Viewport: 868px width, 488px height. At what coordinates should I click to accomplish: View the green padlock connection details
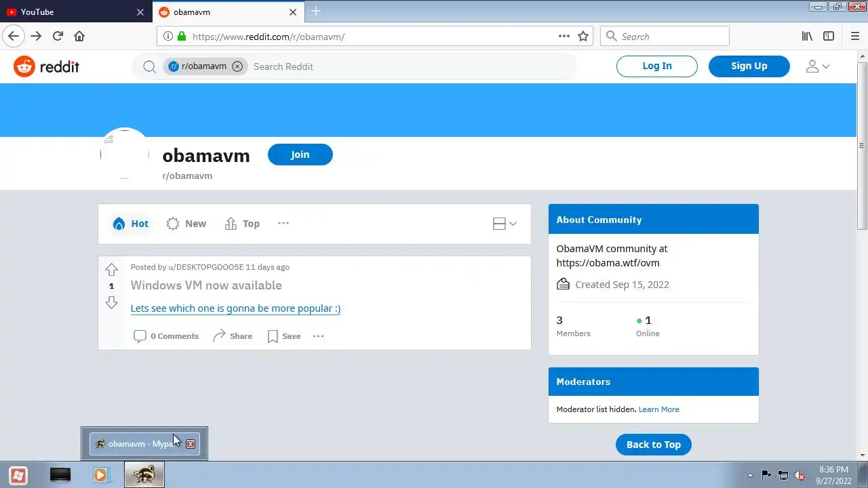tap(181, 37)
